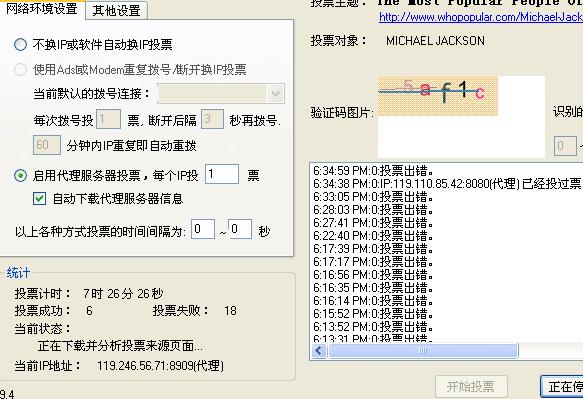Select log row with IP 119.110.85.42:8080
Screen dimensions: 583x399
tap(448, 184)
